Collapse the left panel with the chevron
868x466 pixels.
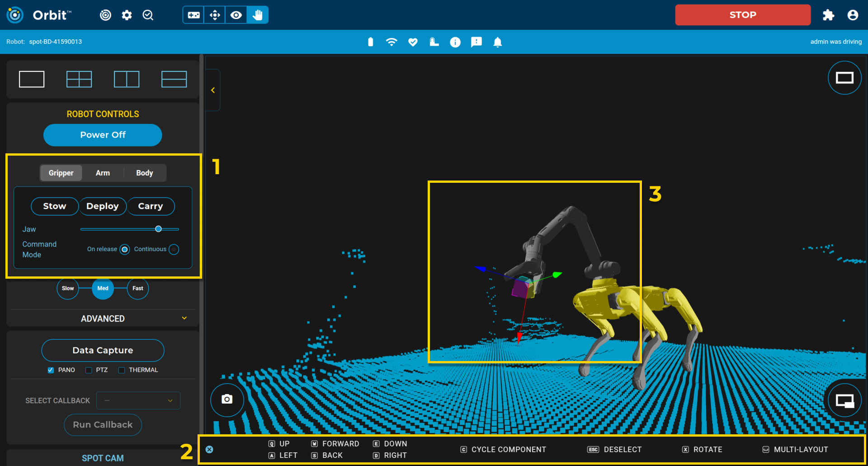[213, 90]
